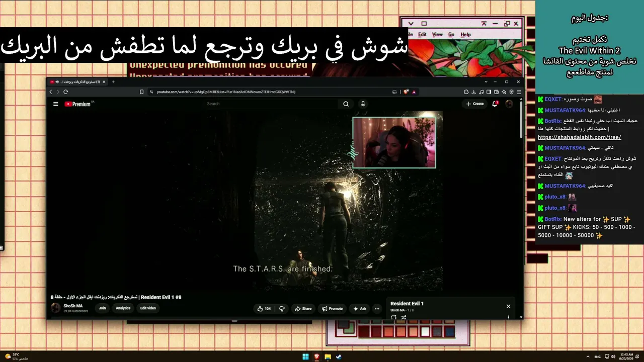Like the video with thumbs up
This screenshot has height=362, width=644.
pyautogui.click(x=264, y=309)
